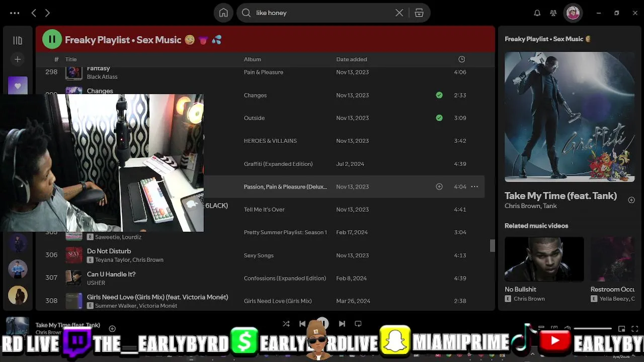Play the Restroom Occu music video
The image size is (644, 362).
613,259
